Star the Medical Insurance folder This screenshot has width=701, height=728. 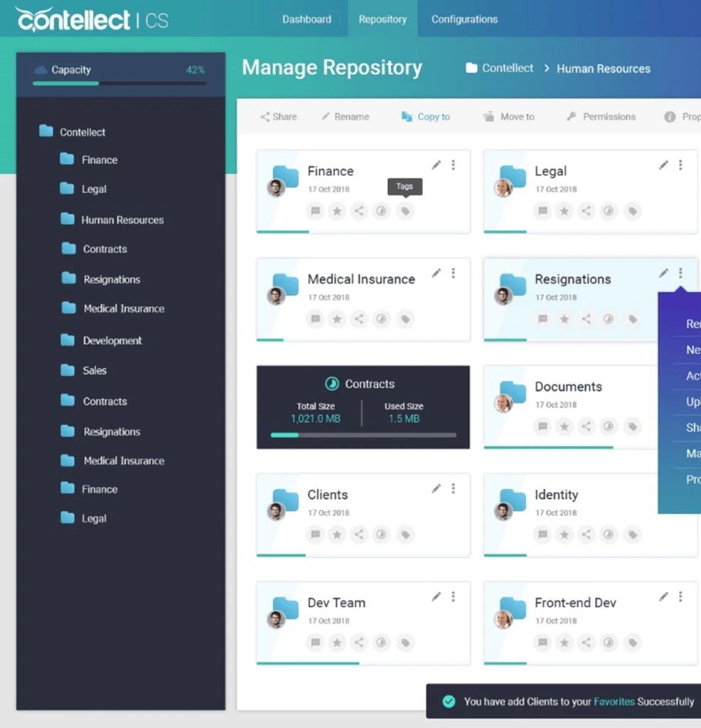[x=337, y=319]
